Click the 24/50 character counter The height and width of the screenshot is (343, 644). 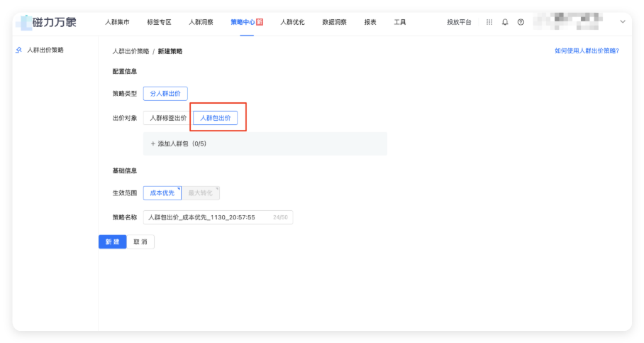[x=281, y=217]
